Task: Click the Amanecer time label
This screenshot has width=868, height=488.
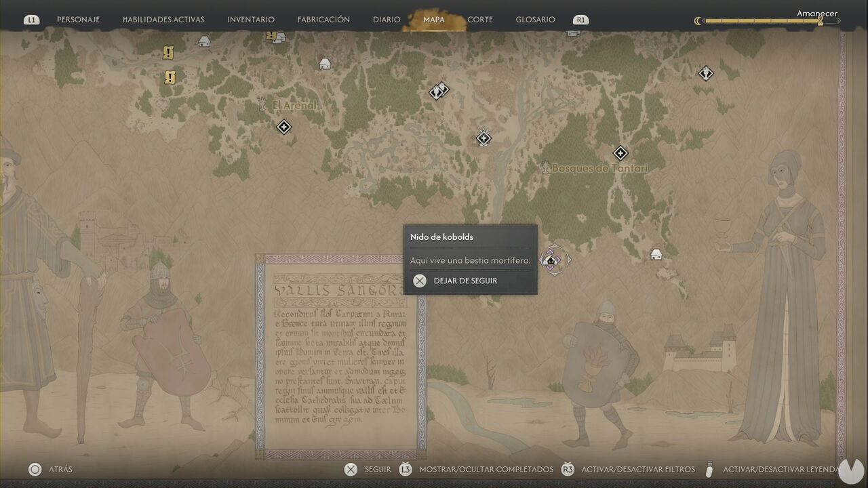Action: coord(816,14)
